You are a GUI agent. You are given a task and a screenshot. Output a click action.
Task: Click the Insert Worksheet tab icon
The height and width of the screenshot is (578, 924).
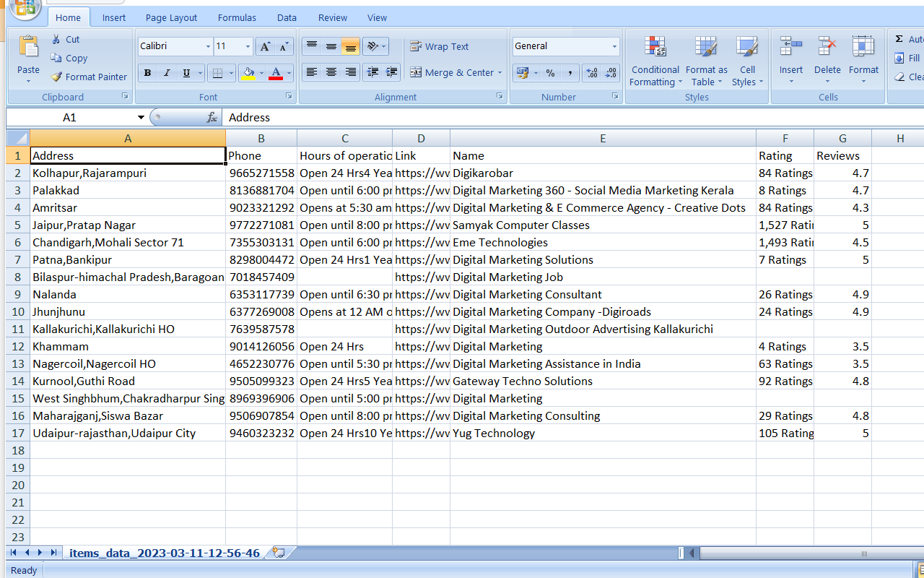tap(278, 553)
